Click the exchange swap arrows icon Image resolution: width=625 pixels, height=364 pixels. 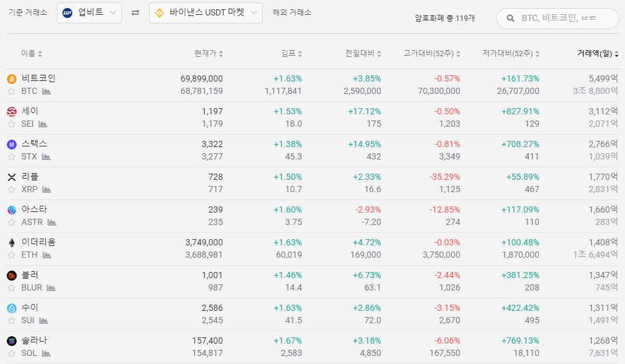pos(135,13)
